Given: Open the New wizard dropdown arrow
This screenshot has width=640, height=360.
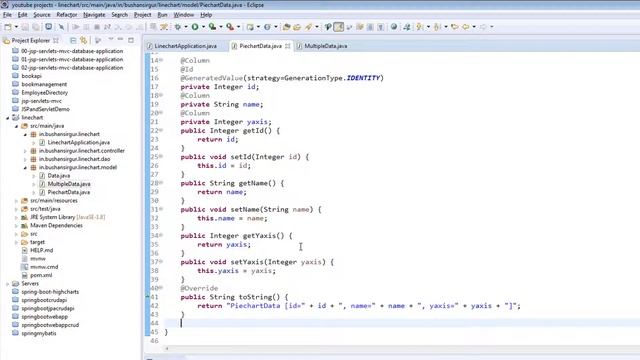Looking at the screenshot, I should (16, 27).
